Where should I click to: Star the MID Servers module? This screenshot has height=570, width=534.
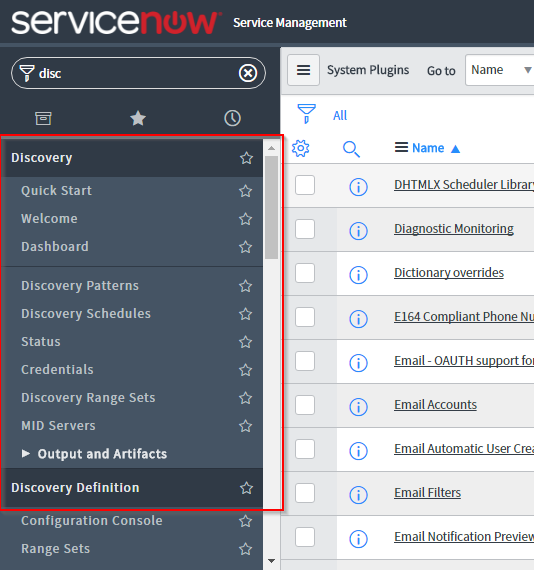coord(245,426)
